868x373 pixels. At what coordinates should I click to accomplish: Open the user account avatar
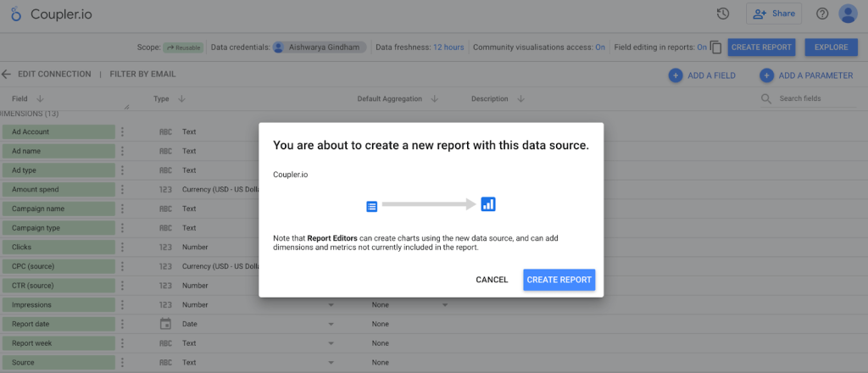pos(848,14)
